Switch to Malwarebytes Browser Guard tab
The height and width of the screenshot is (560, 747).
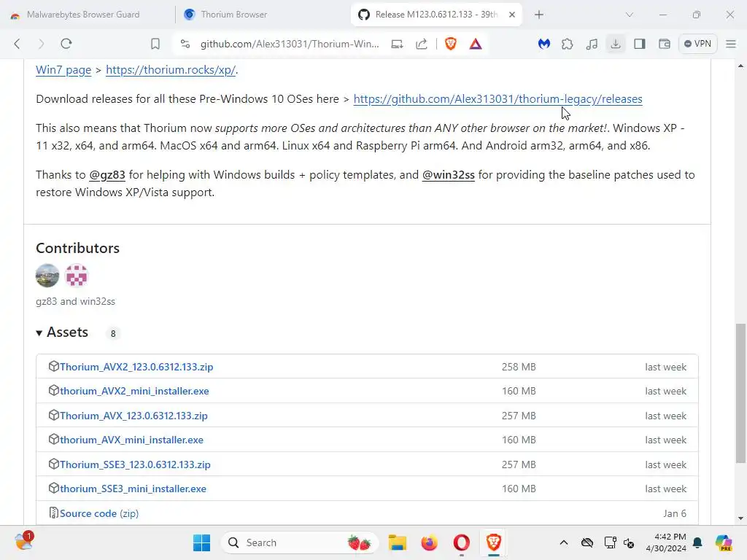click(x=83, y=15)
